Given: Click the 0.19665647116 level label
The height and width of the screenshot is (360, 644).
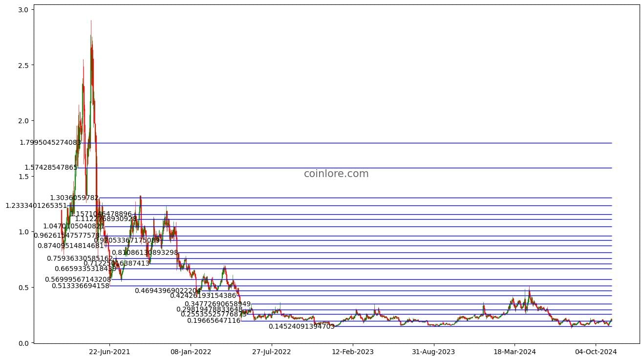Looking at the screenshot, I should [x=214, y=320].
